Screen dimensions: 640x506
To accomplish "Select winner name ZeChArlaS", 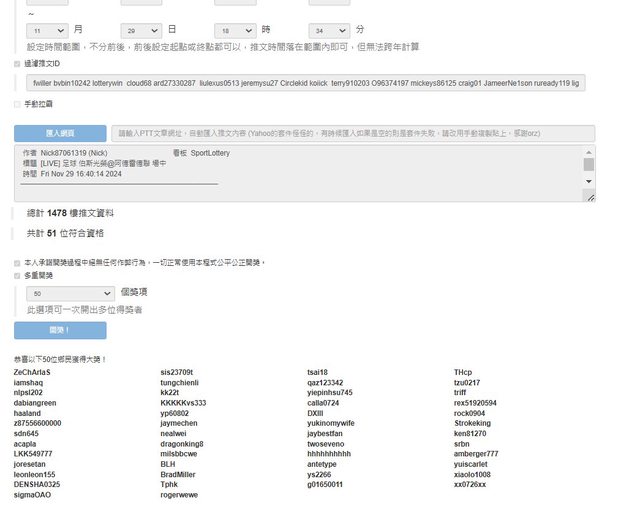I will [31, 372].
